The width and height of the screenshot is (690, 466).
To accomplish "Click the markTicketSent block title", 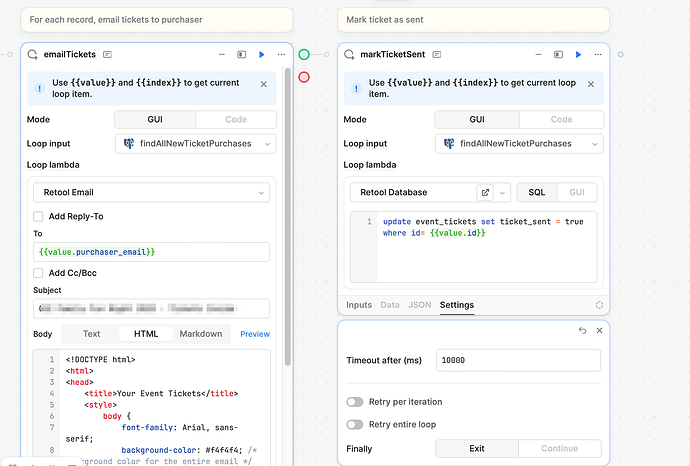I will click(x=393, y=55).
